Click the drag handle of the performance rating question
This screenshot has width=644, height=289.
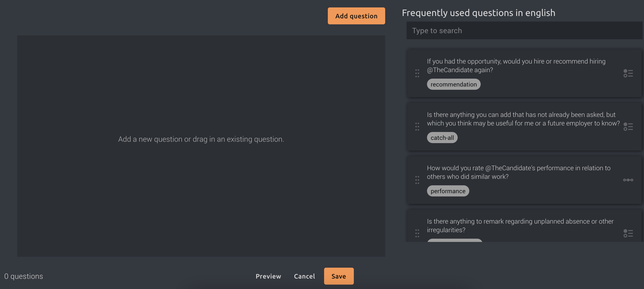point(417,180)
